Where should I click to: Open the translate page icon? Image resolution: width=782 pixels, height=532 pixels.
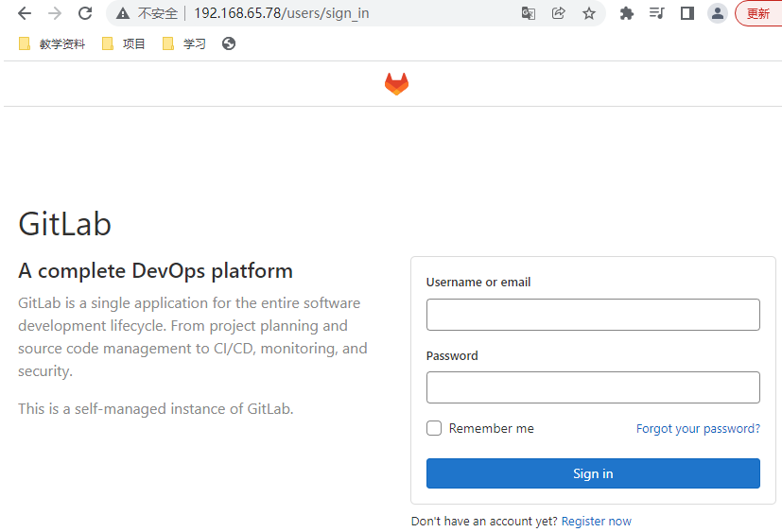pos(529,13)
